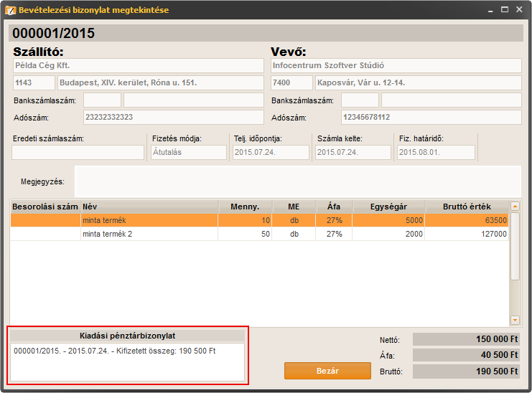This screenshot has width=532, height=393.
Task: Click the Kifizetett összeg 190 500 Ft entry
Action: coord(114,351)
